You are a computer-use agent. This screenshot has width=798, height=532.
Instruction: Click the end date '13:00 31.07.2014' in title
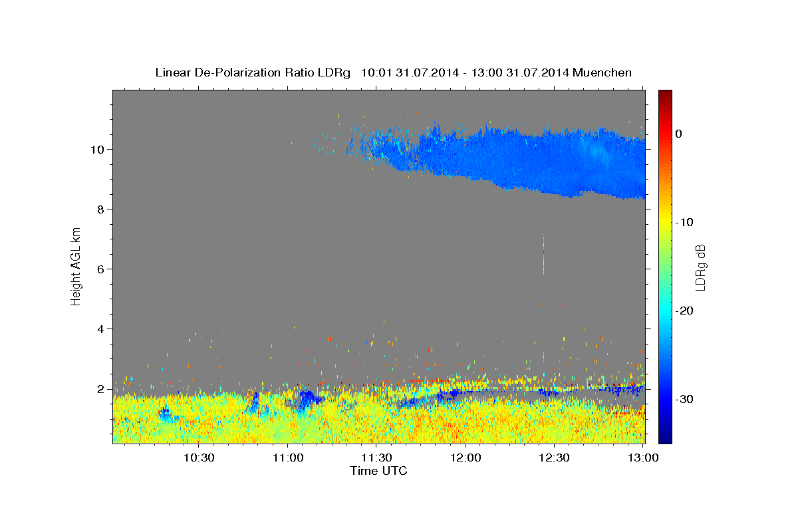tap(519, 72)
